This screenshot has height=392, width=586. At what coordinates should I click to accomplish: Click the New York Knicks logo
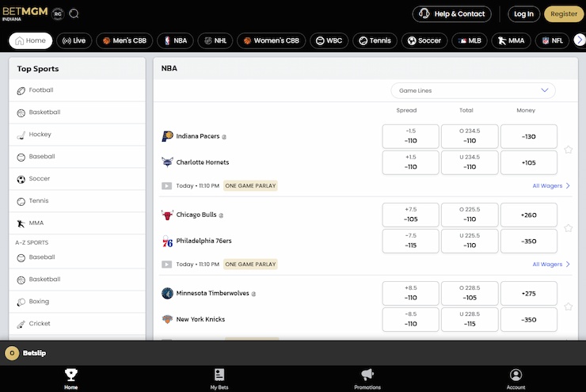(x=167, y=319)
